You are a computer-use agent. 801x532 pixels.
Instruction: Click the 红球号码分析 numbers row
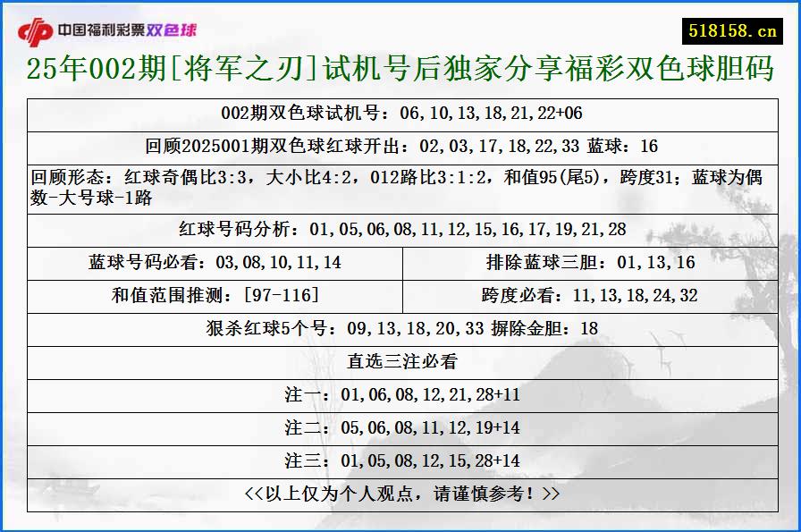tap(400, 230)
